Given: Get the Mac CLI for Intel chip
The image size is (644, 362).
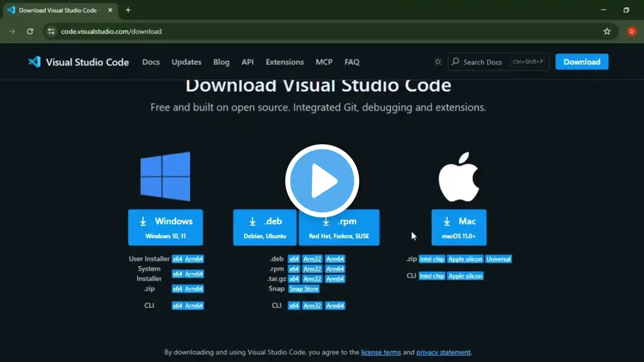Looking at the screenshot, I should click(432, 276).
